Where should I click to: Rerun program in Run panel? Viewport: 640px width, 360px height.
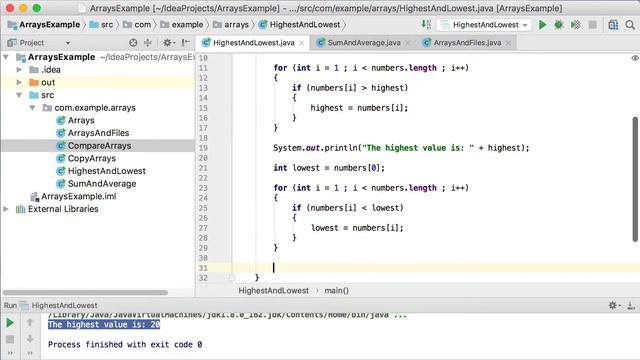(10, 323)
